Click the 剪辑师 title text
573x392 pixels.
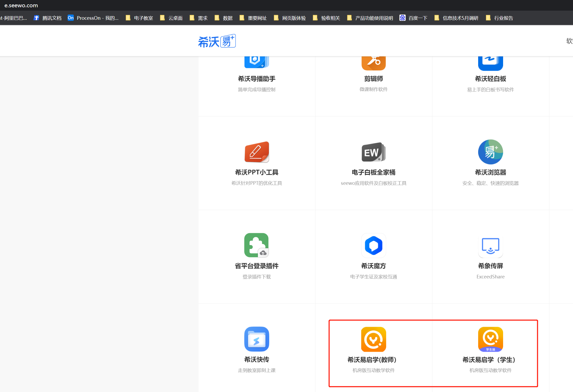pyautogui.click(x=374, y=79)
